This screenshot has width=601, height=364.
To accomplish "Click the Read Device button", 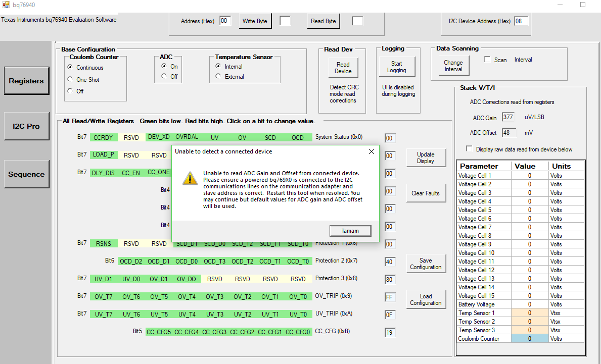I will 343,68.
